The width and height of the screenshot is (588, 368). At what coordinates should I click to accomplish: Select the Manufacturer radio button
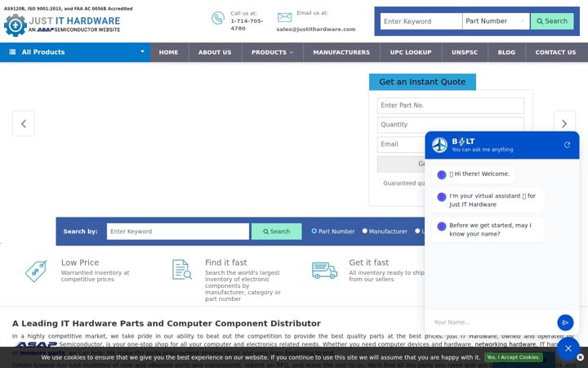click(x=364, y=231)
